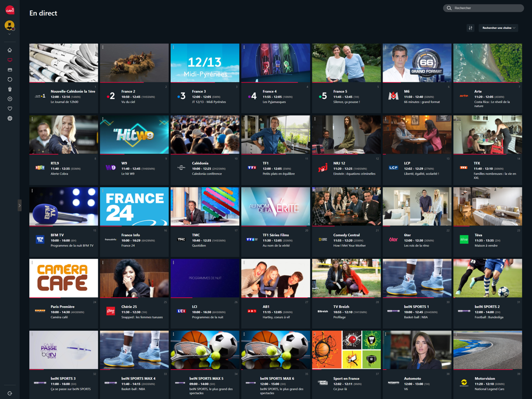This screenshot has height=399, width=532.
Task: Click the 'En direct' page heading
Action: click(43, 13)
